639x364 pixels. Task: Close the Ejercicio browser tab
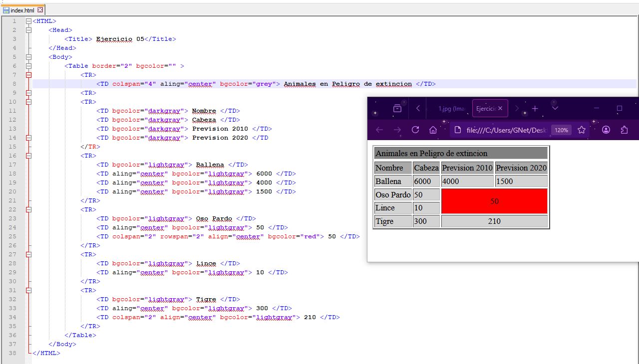[500, 109]
